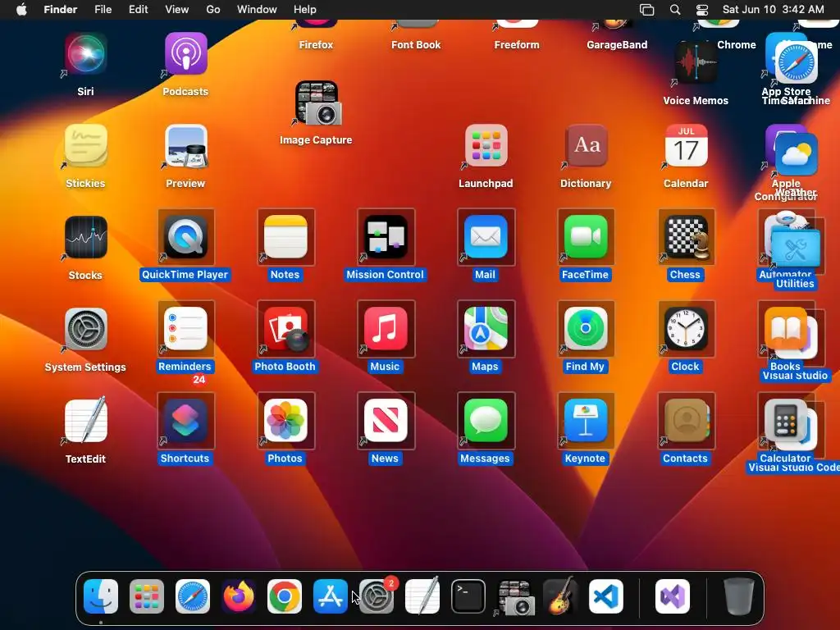Launch Firefox from the Dock

(239, 596)
